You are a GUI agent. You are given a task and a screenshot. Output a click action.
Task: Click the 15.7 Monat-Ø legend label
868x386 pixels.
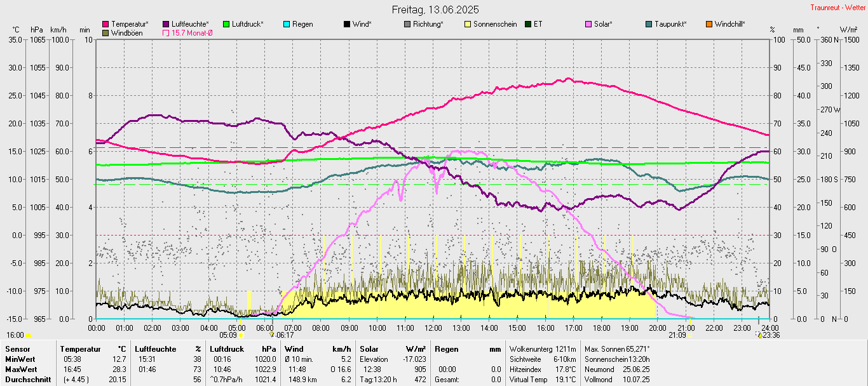coord(192,32)
